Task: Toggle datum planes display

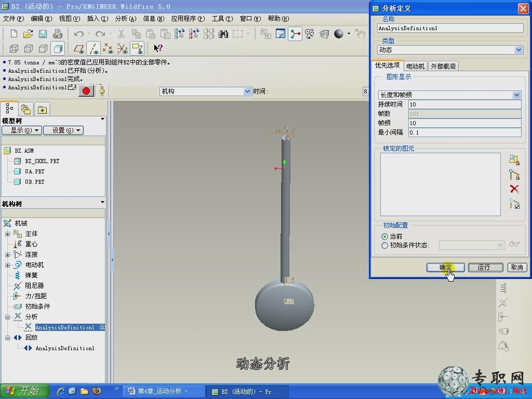Action: [79, 48]
